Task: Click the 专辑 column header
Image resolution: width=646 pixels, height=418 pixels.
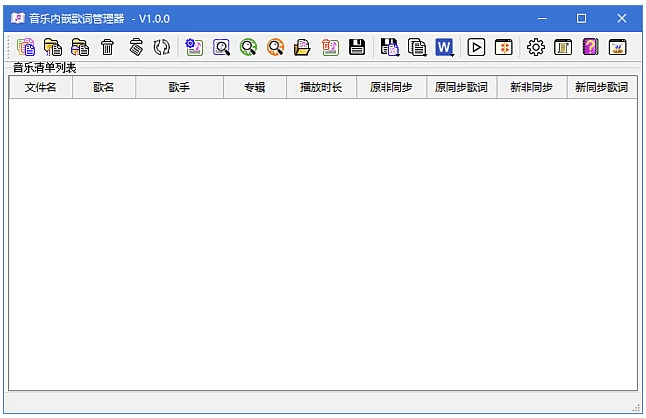Action: (x=255, y=88)
